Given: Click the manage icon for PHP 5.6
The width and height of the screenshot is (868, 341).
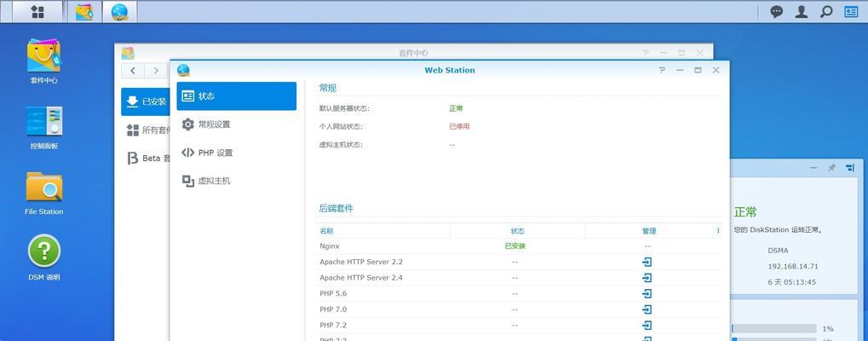Looking at the screenshot, I should tap(647, 293).
